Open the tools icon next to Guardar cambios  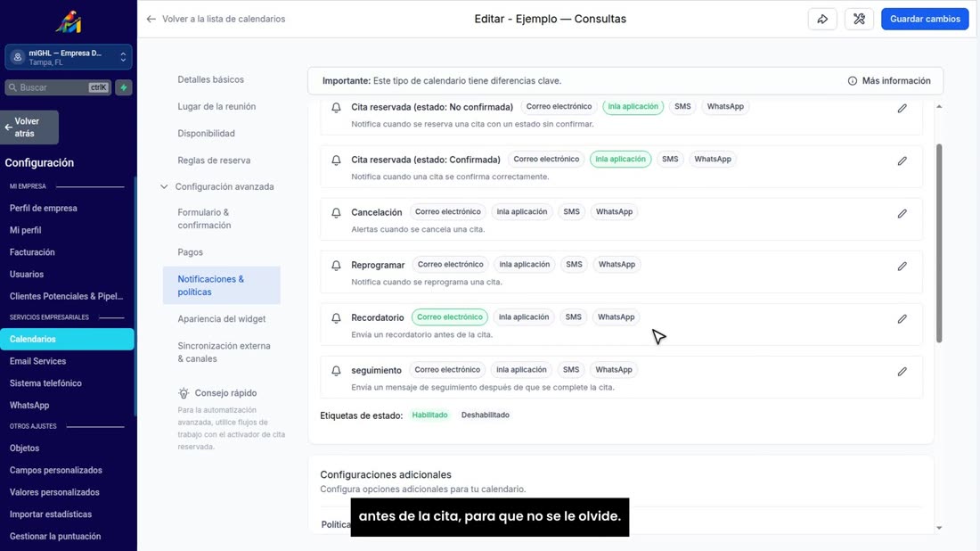click(x=860, y=19)
